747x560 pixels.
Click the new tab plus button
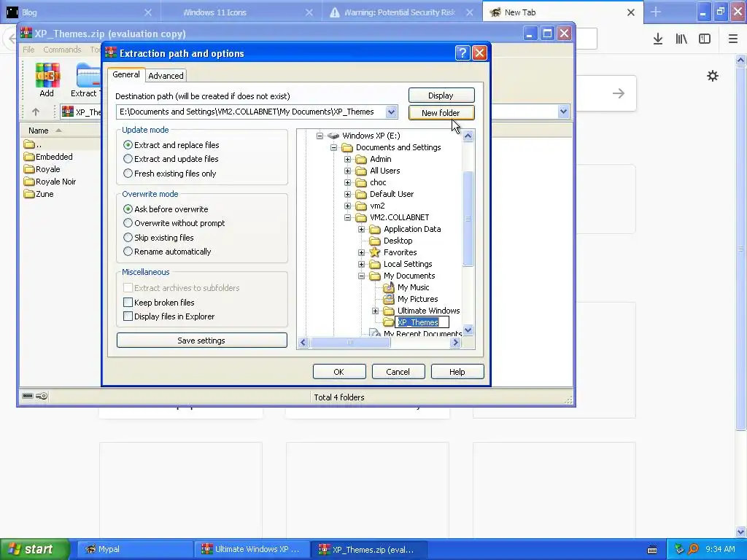[656, 12]
